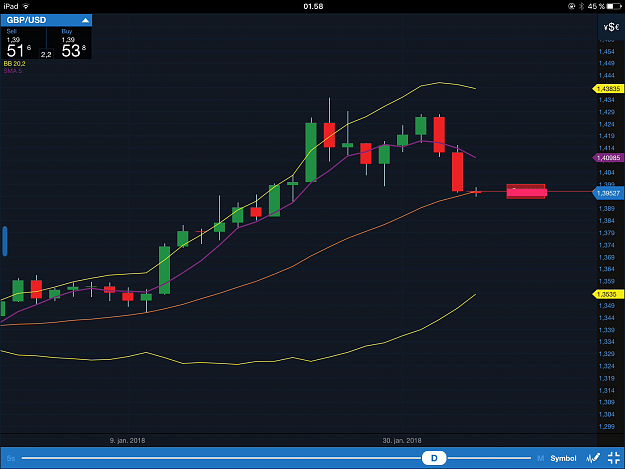The width and height of the screenshot is (625, 469).
Task: Tap the blue left edge panel handle
Action: tap(5, 241)
